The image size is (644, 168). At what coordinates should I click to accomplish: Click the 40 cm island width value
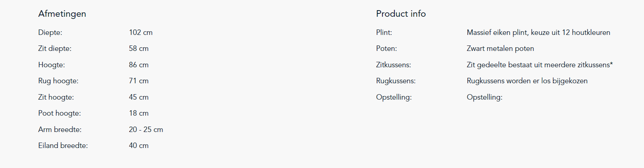pyautogui.click(x=139, y=145)
